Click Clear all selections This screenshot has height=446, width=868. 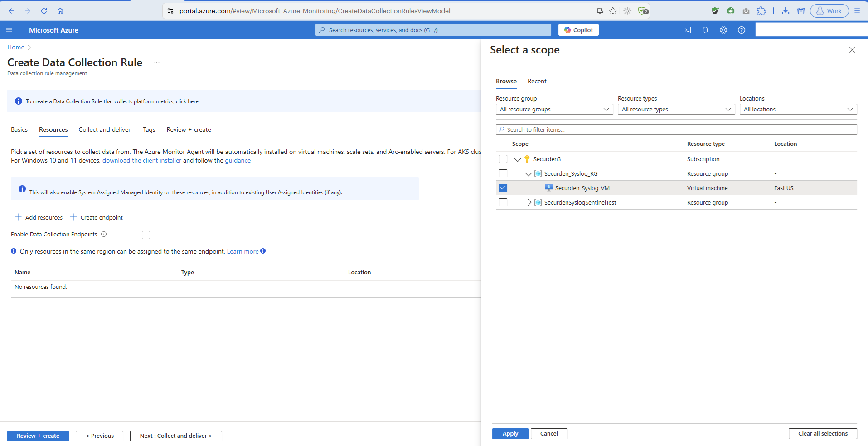pyautogui.click(x=823, y=433)
